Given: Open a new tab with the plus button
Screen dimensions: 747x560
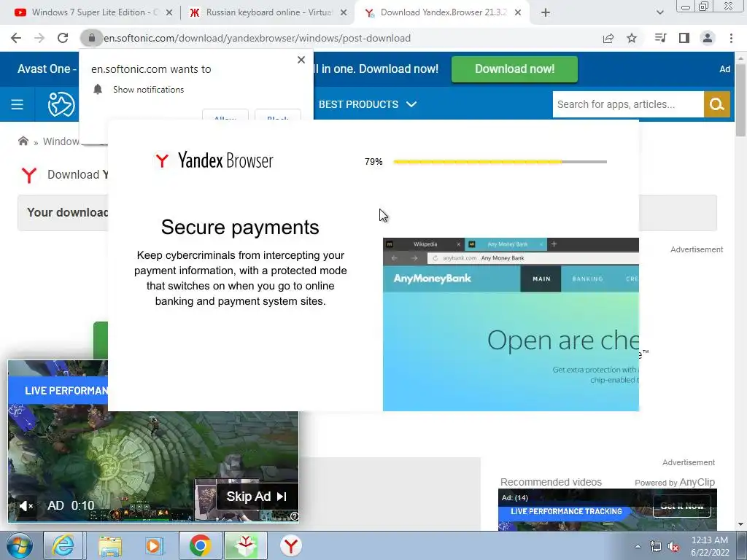Looking at the screenshot, I should (x=546, y=13).
